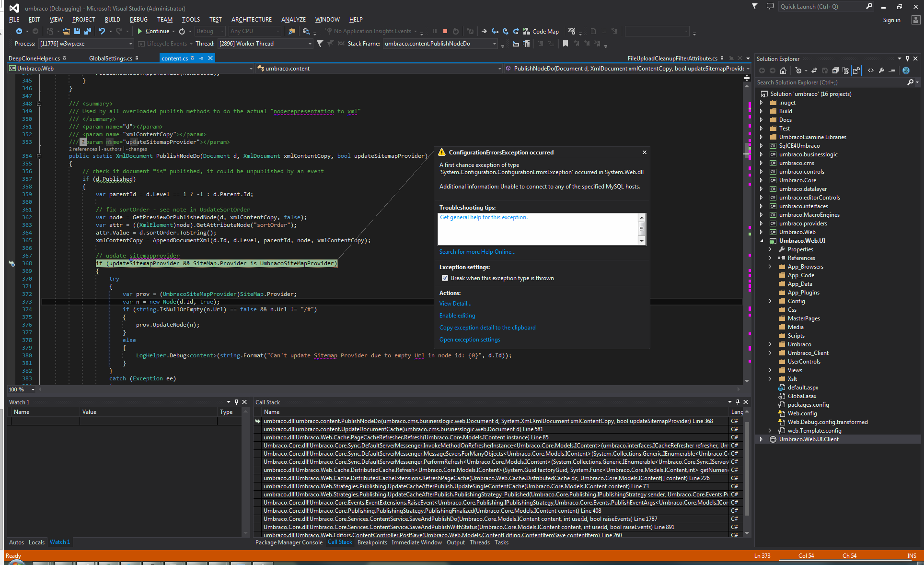This screenshot has height=565, width=924.
Task: Switch to the Immediate Window tab
Action: (x=416, y=542)
